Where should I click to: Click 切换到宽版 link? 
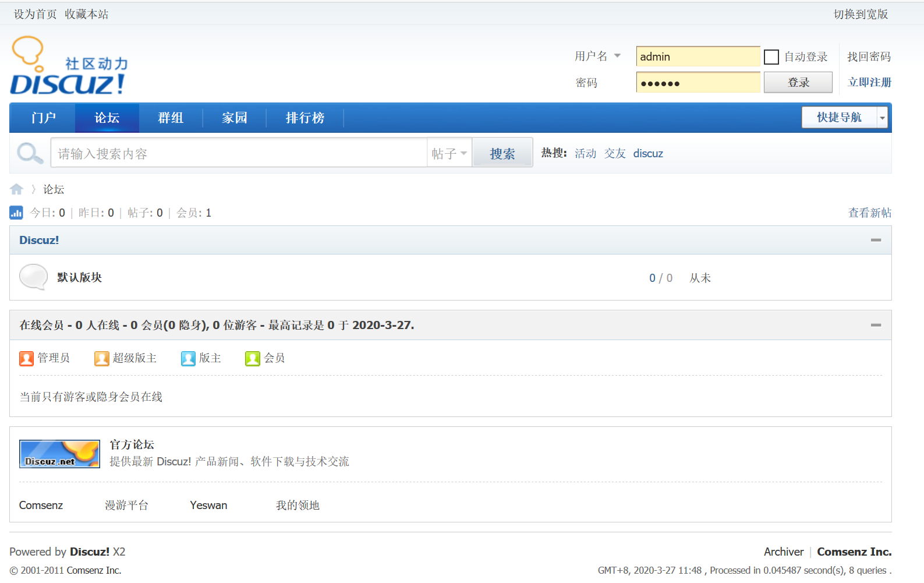[x=861, y=14]
